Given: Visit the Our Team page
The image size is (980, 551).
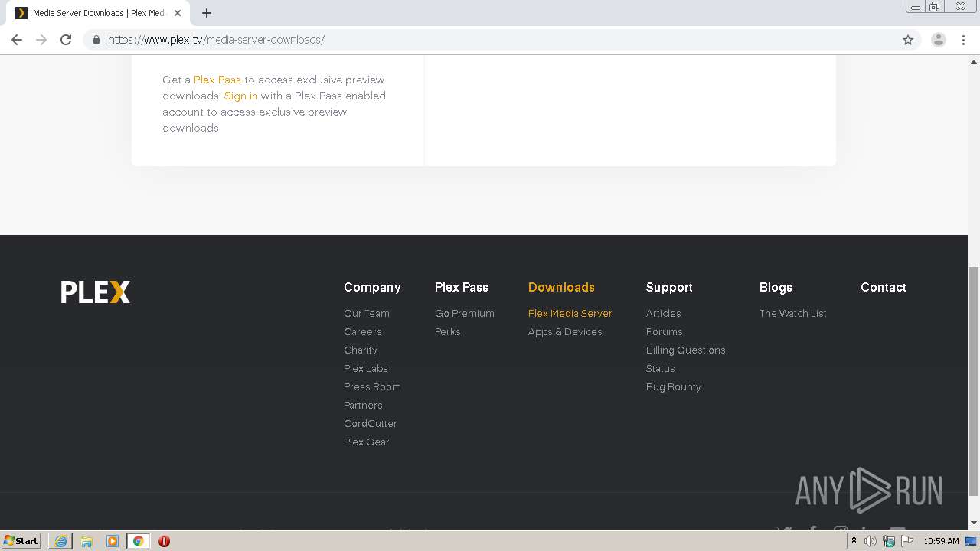Looking at the screenshot, I should (367, 313).
